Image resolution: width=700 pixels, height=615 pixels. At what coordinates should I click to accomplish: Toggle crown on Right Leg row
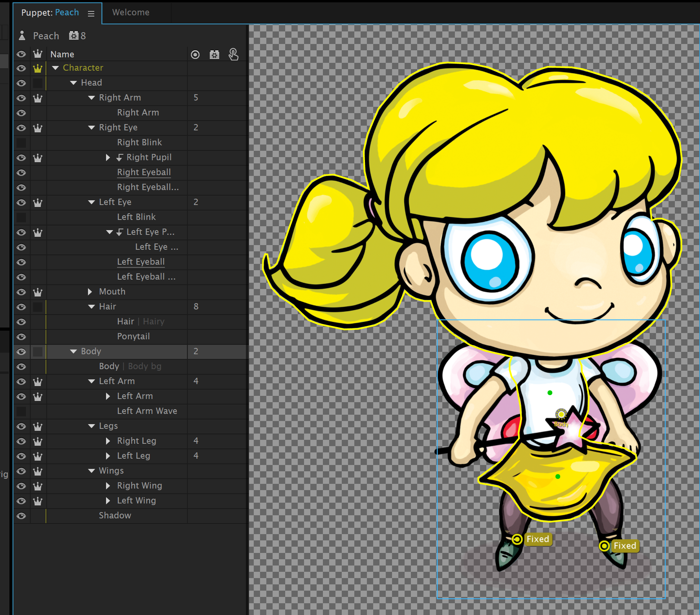[38, 441]
